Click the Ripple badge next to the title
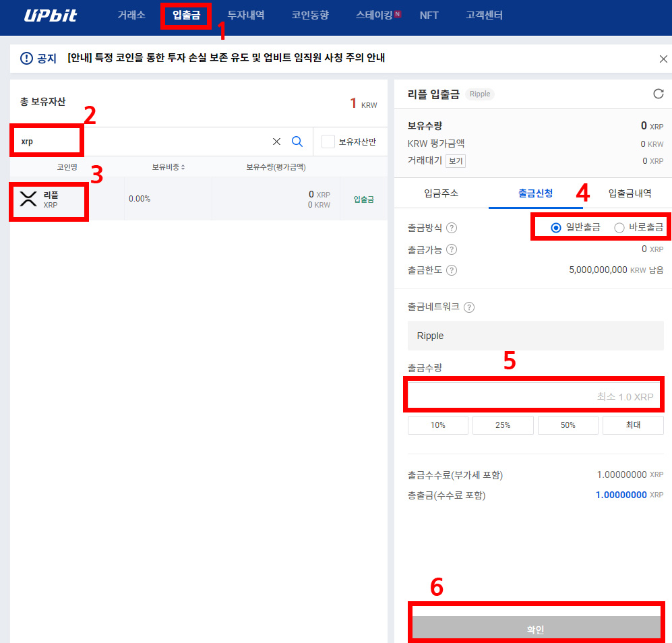Screen dimensions: 672x643 click(480, 94)
